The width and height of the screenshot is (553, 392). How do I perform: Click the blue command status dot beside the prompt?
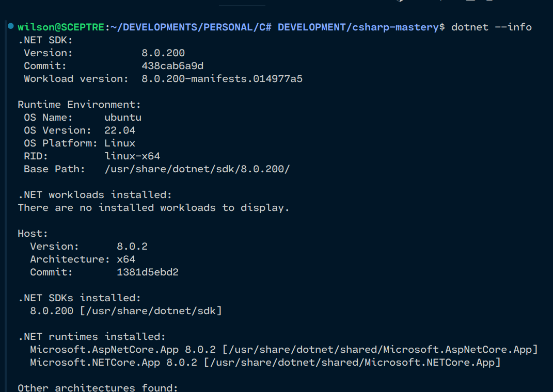coord(10,26)
